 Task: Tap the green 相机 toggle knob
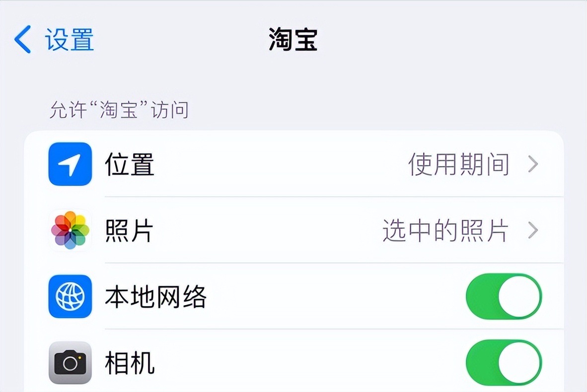519,362
